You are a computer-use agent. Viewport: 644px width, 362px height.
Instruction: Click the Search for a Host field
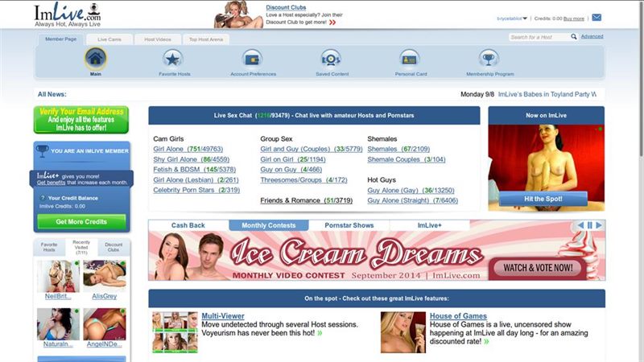(539, 37)
